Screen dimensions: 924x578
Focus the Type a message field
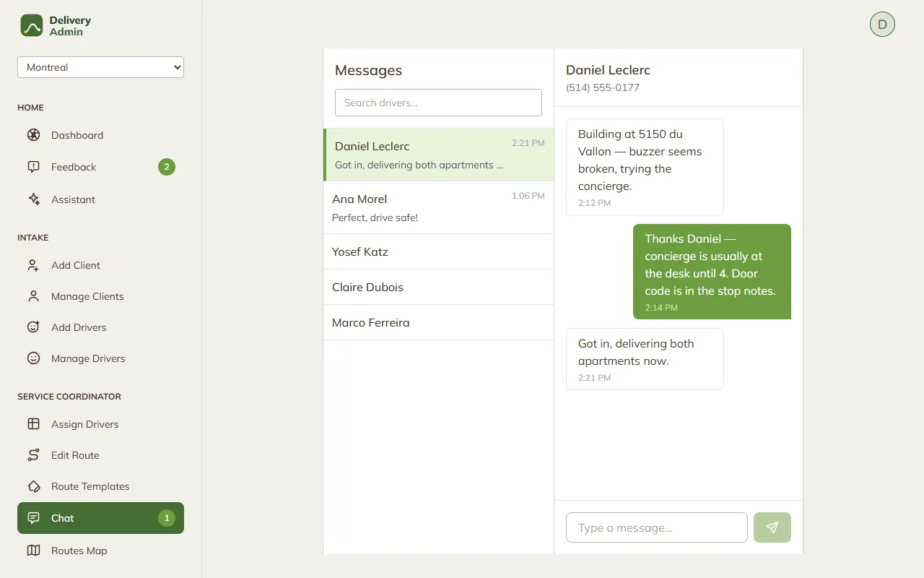tap(657, 527)
